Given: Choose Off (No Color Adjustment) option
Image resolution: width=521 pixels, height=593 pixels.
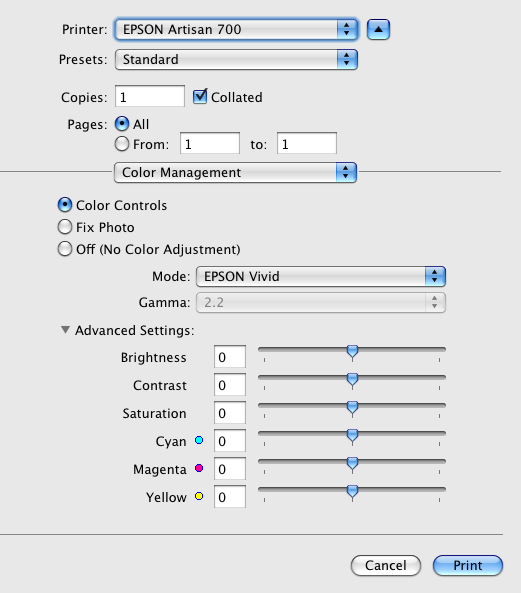Looking at the screenshot, I should click(65, 249).
